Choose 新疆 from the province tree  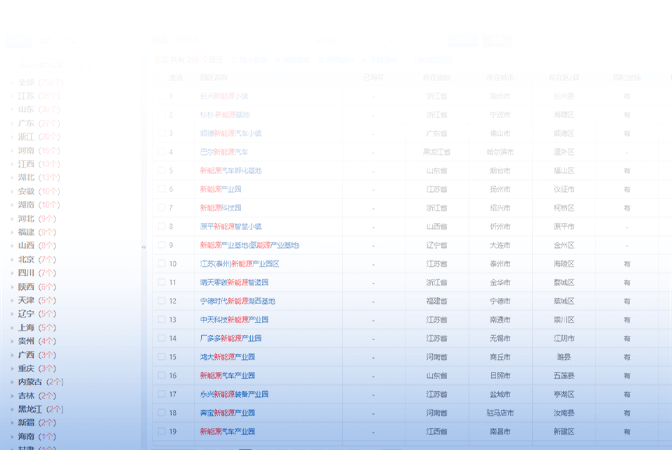click(26, 423)
